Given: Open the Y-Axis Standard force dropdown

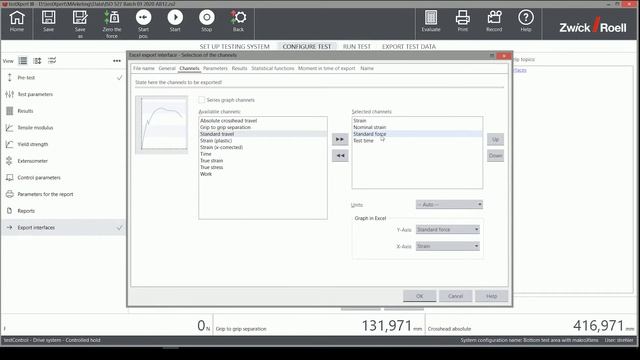Looking at the screenshot, I should coord(448,229).
